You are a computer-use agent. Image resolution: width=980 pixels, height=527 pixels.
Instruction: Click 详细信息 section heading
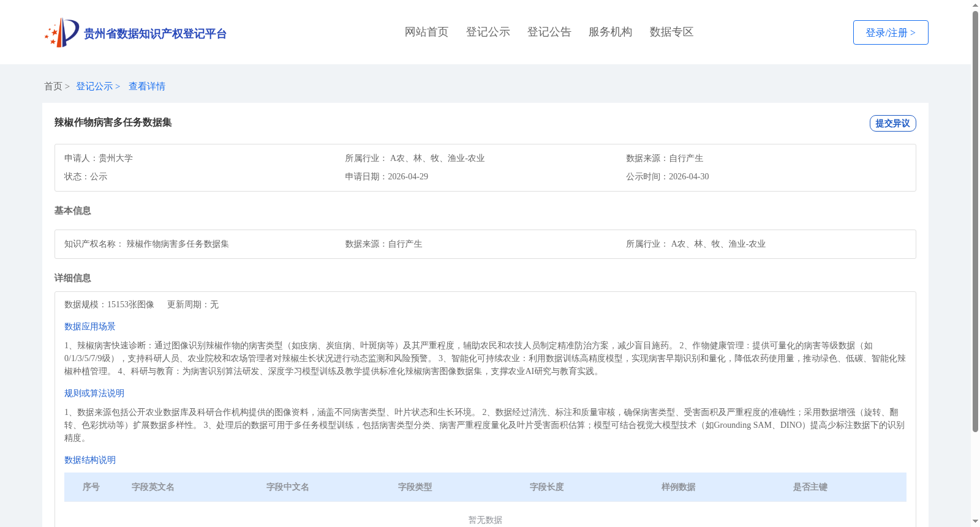click(x=73, y=278)
